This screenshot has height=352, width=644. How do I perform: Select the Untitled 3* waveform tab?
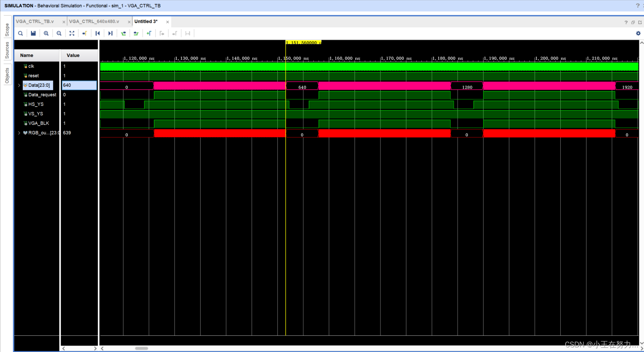coord(146,22)
